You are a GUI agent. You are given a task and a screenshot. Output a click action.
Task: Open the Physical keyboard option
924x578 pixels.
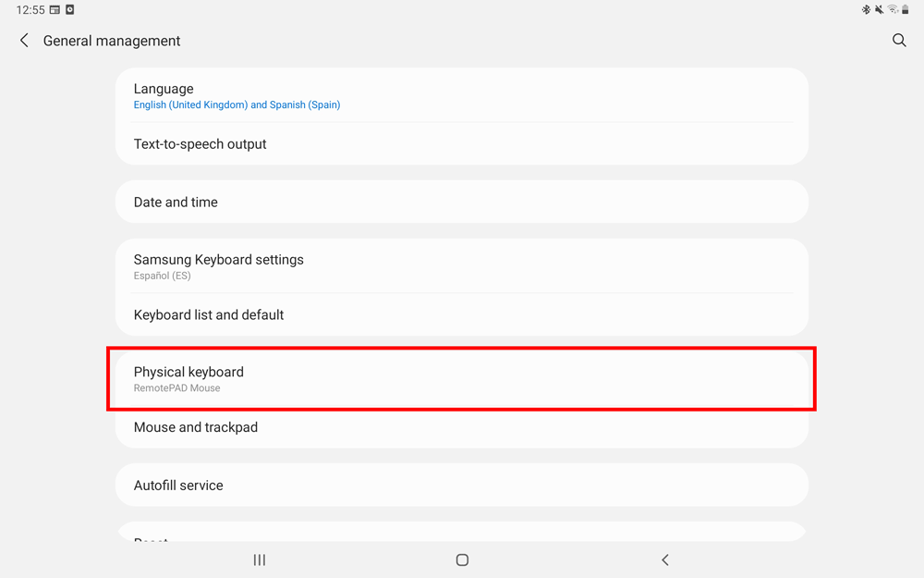point(462,378)
